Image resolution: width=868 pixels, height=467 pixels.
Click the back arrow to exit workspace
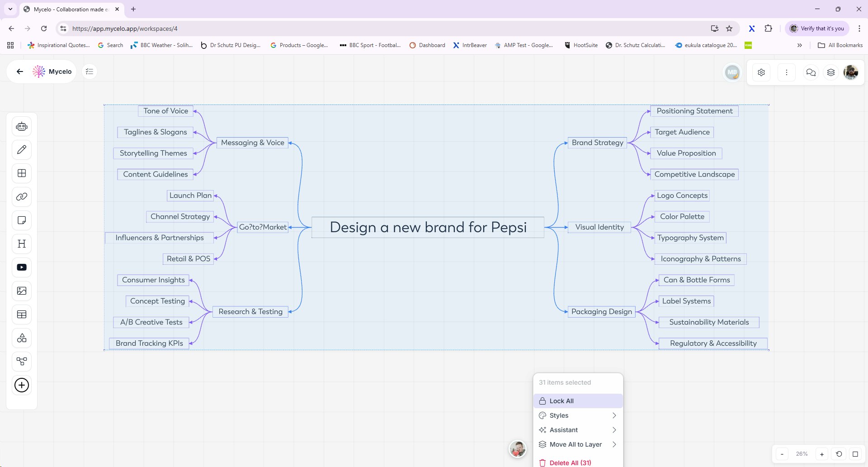[x=19, y=71]
